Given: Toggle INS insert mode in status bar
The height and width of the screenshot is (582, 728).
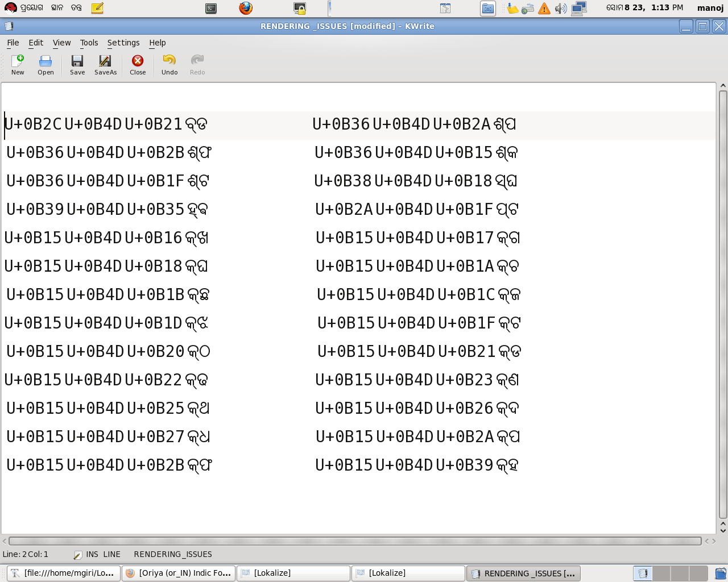Looking at the screenshot, I should point(92,554).
